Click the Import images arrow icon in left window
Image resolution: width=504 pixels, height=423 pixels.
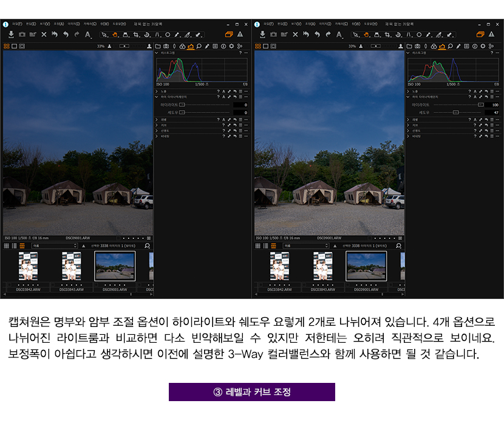11,35
